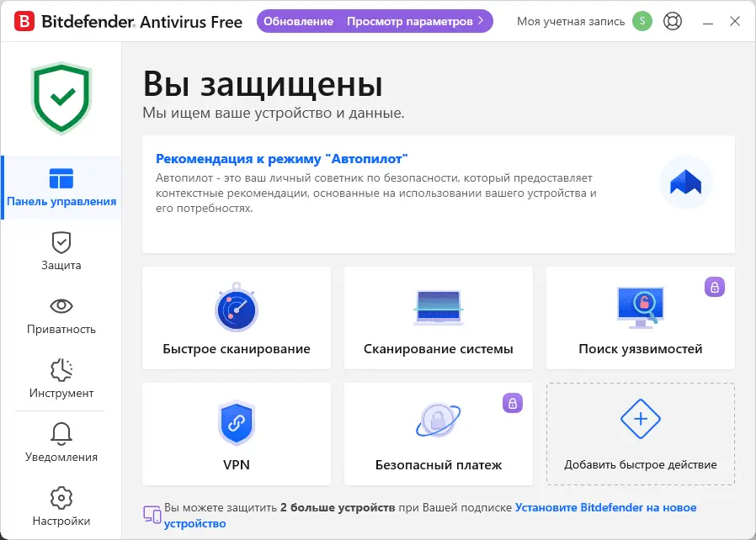The height and width of the screenshot is (540, 756).
Task: Click the quick scan radar stopwatch icon
Action: click(237, 307)
